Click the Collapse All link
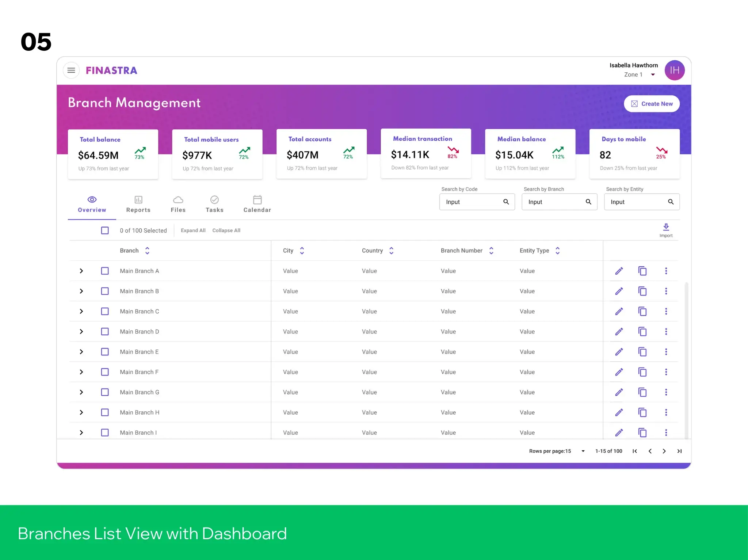Screen dimensions: 748x560 click(x=226, y=231)
